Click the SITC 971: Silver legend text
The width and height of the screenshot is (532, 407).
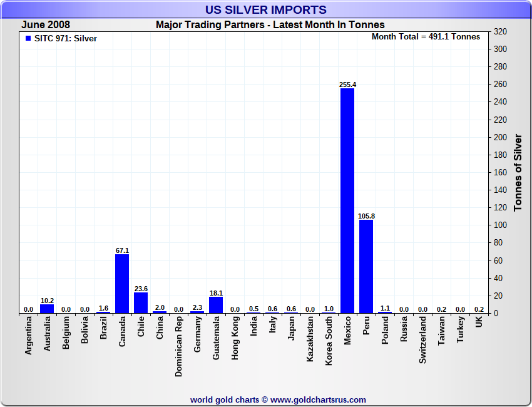click(66, 39)
